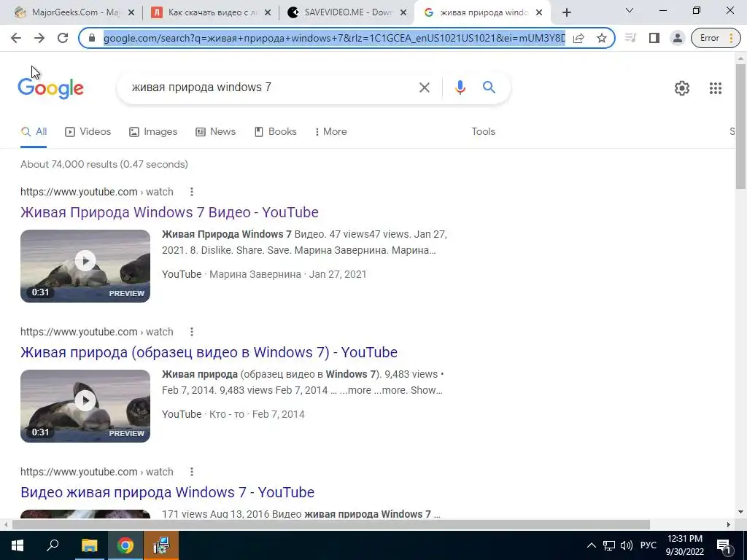Open a new browser tab
747x560 pixels.
click(566, 13)
